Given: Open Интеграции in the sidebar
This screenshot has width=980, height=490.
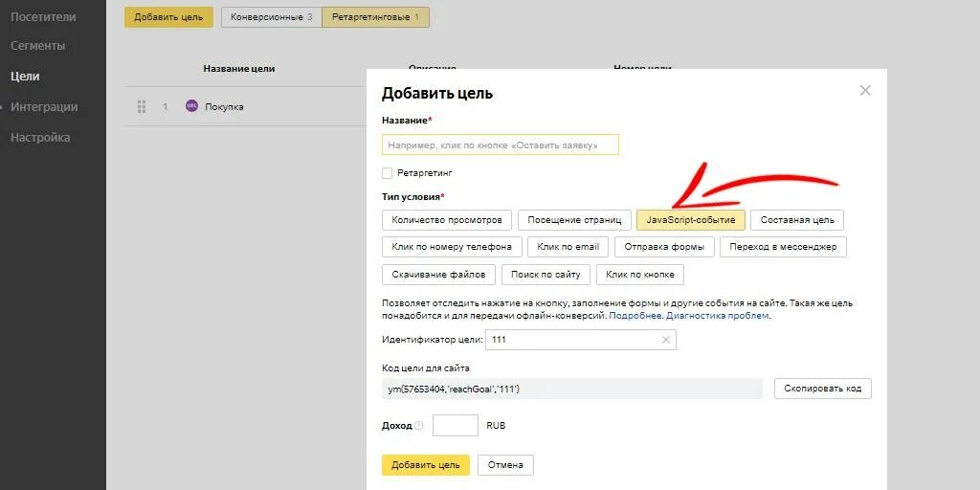Looking at the screenshot, I should tap(44, 107).
